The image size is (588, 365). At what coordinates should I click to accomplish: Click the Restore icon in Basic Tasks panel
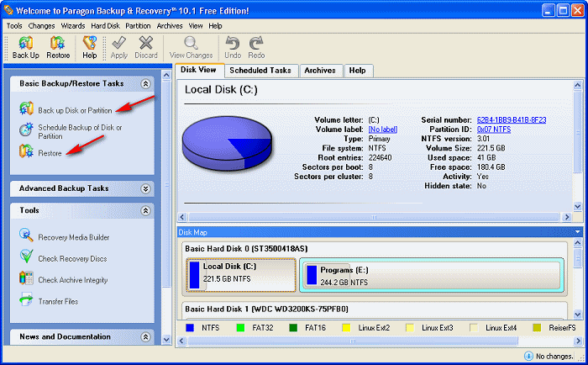coord(26,151)
